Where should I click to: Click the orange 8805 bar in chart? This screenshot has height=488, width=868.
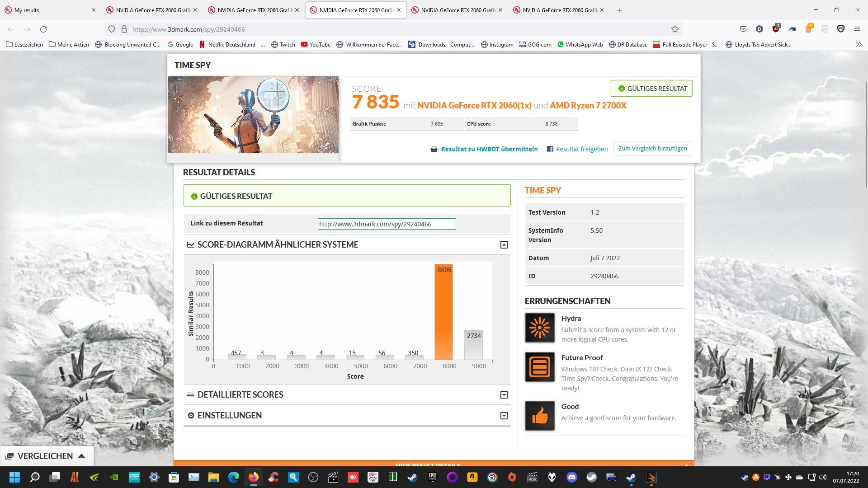point(443,312)
